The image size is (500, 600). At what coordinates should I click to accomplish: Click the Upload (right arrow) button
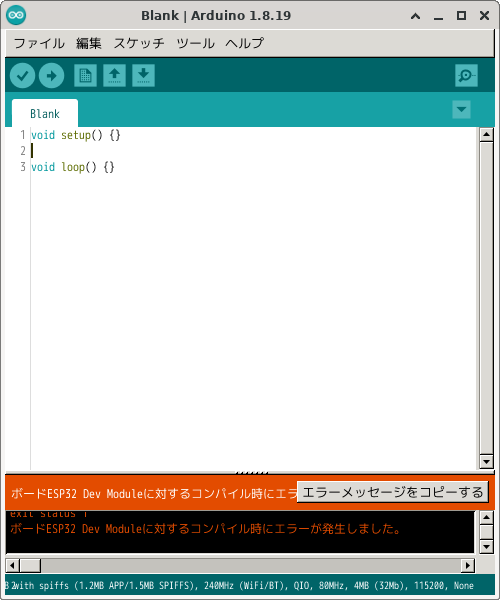pos(51,75)
